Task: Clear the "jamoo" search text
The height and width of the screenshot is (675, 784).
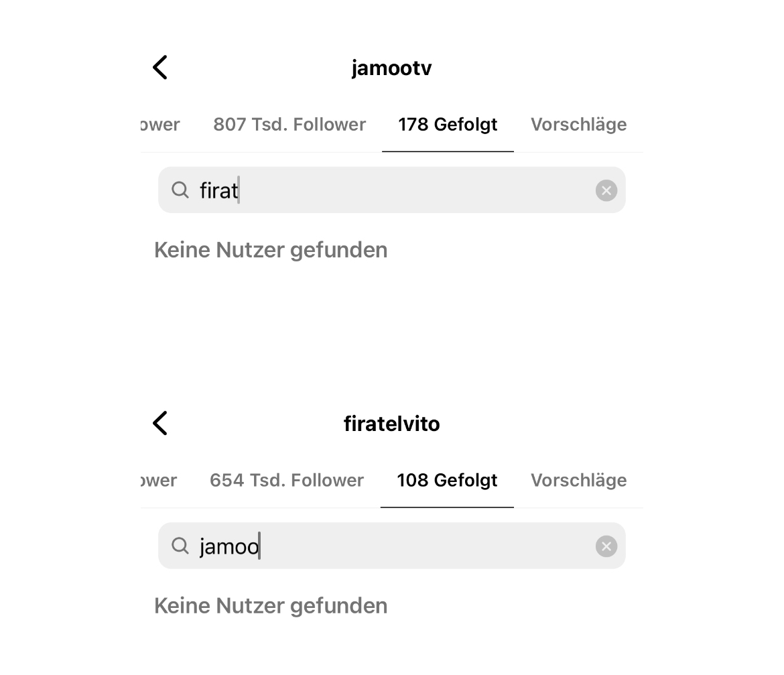Action: pos(606,547)
